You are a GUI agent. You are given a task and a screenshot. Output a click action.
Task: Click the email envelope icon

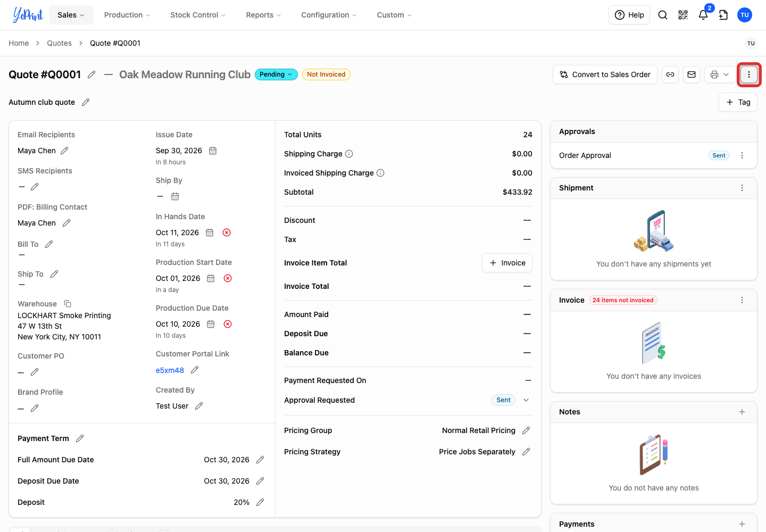click(692, 74)
